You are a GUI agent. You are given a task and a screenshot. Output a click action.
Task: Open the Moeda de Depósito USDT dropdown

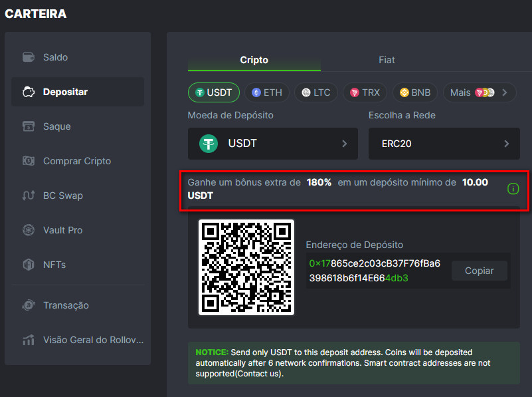(272, 144)
